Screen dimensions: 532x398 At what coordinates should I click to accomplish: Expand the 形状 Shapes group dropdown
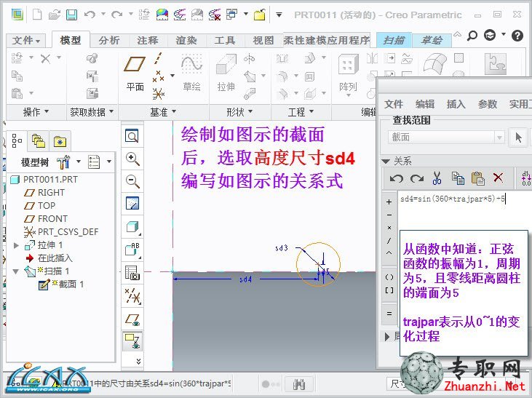(x=239, y=111)
